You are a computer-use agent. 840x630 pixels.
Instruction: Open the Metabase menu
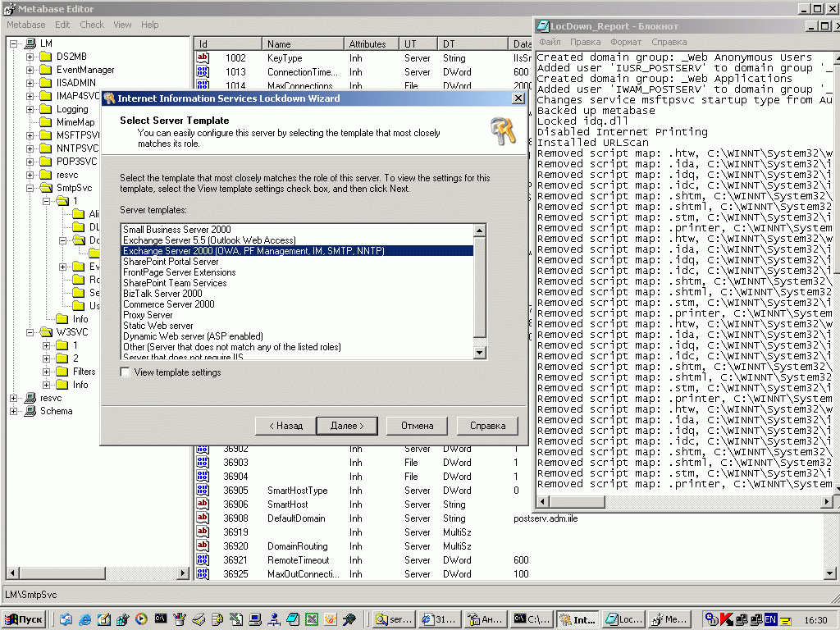point(25,25)
